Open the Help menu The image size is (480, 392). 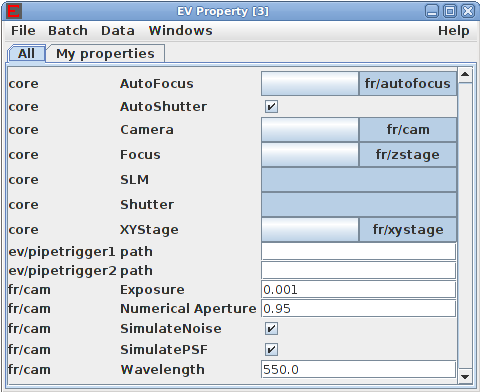coord(454,31)
